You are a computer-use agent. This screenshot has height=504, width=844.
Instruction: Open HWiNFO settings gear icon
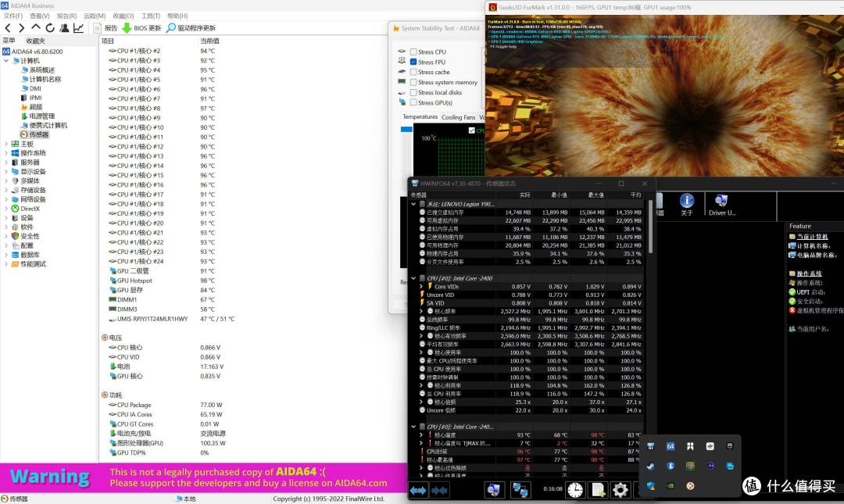(620, 489)
